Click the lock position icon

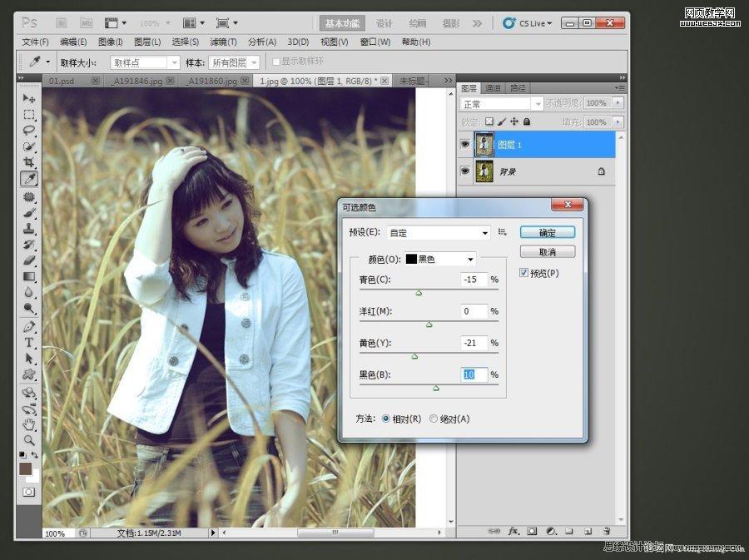(514, 121)
